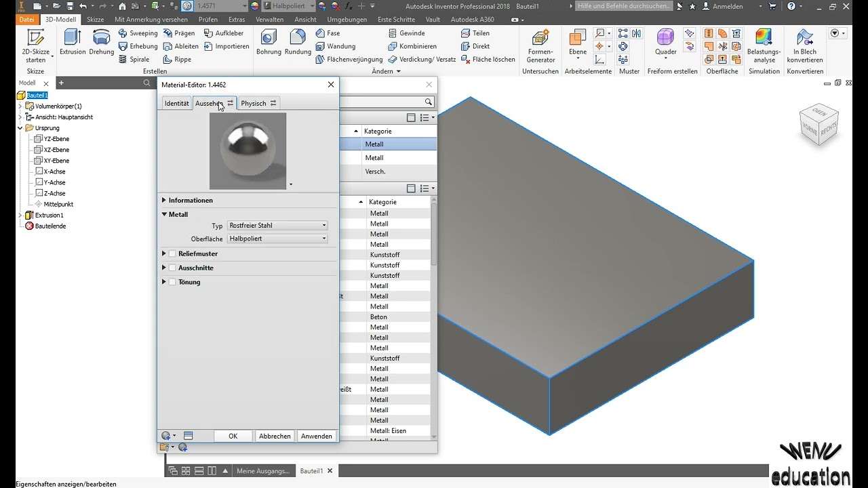
Task: Enable the Reliefmuster checkbox
Action: (x=172, y=253)
